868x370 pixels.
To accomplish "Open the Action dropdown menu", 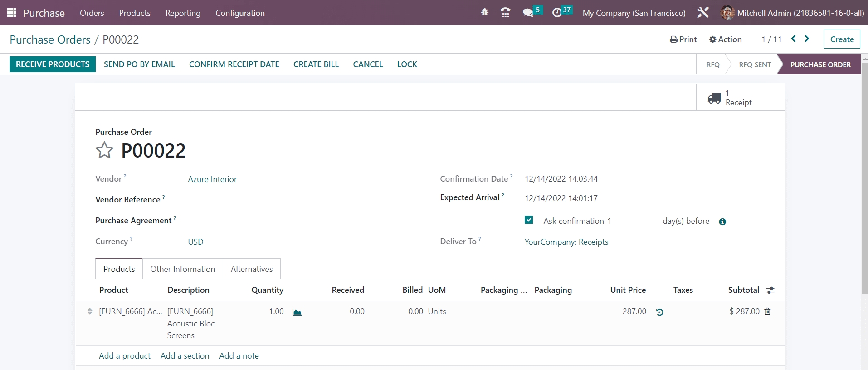I will click(725, 39).
